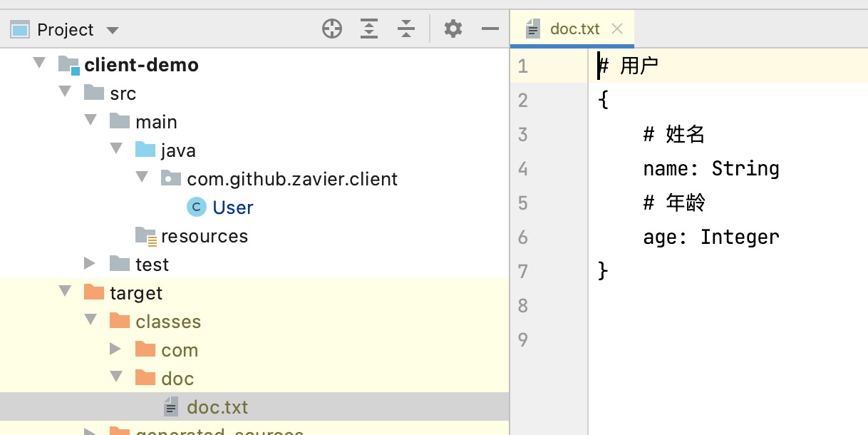Click the test folder icon
This screenshot has width=868, height=435.
[120, 264]
